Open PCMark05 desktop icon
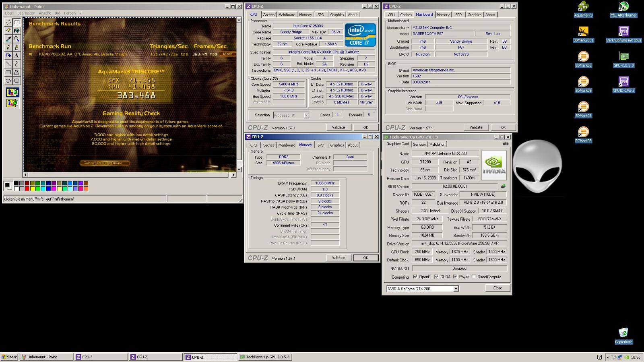 click(583, 135)
